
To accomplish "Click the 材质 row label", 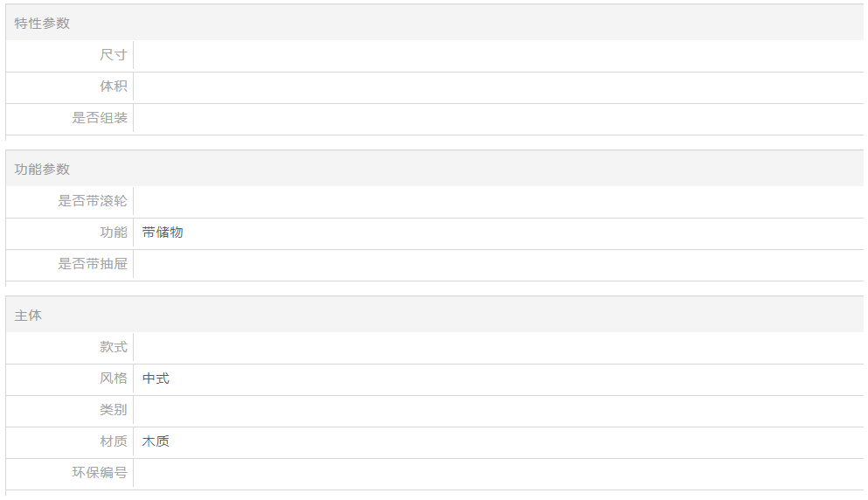I will 114,441.
